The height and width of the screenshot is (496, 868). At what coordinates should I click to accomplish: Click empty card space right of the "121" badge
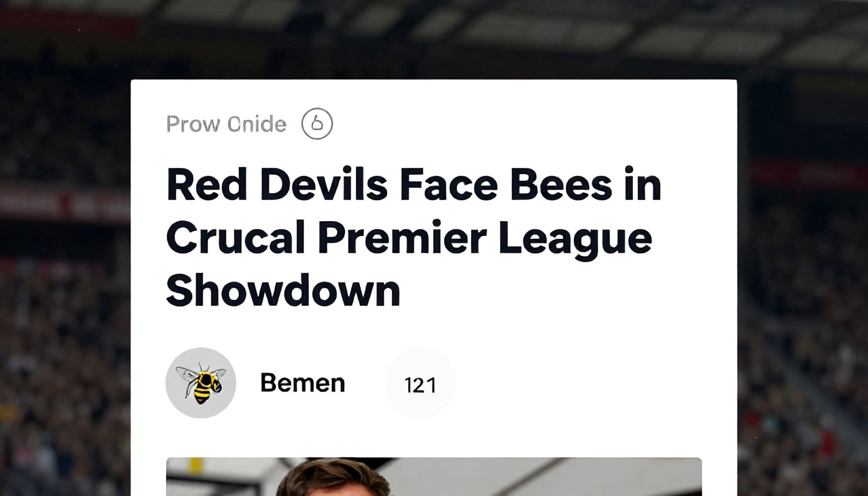click(581, 383)
